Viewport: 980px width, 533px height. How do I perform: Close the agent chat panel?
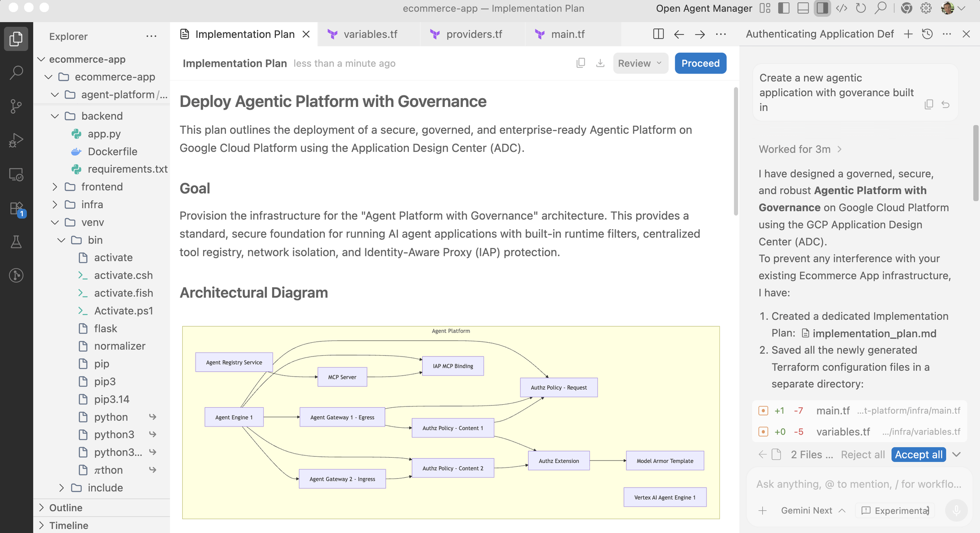(966, 34)
